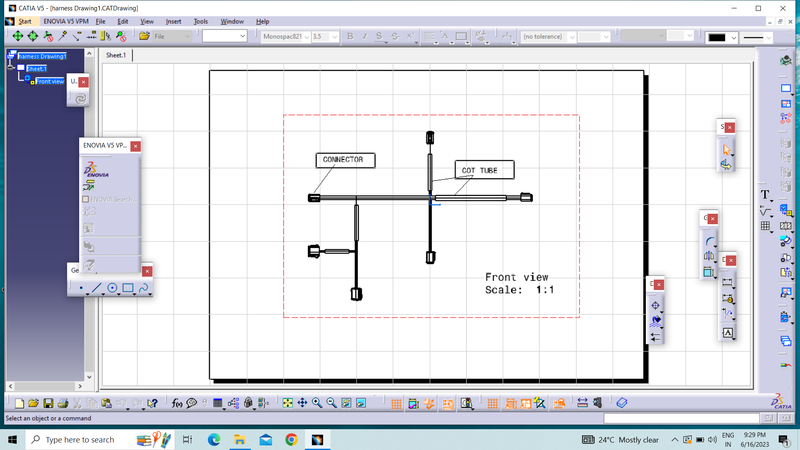The image size is (800, 450).
Task: Save the drawing with the floppy icon
Action: (48, 403)
